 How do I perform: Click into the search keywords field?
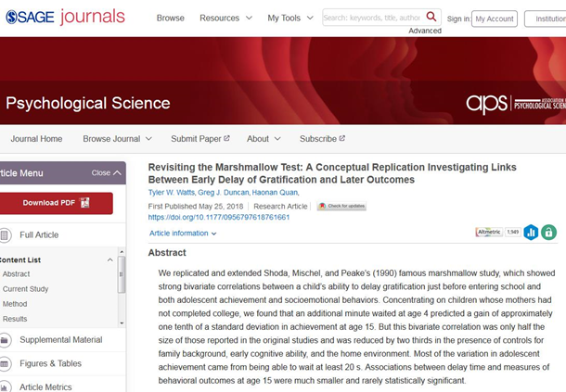(371, 18)
